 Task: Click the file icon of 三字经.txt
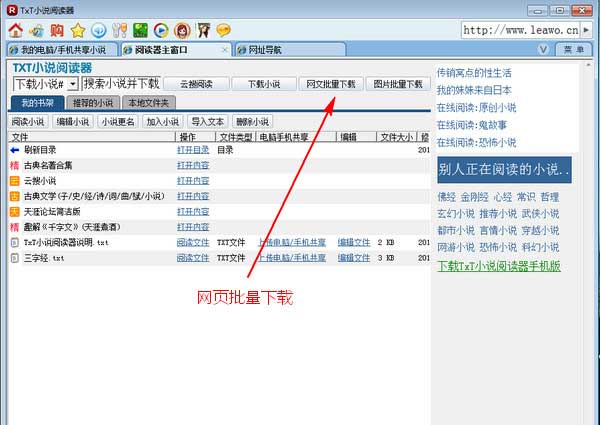pos(15,258)
